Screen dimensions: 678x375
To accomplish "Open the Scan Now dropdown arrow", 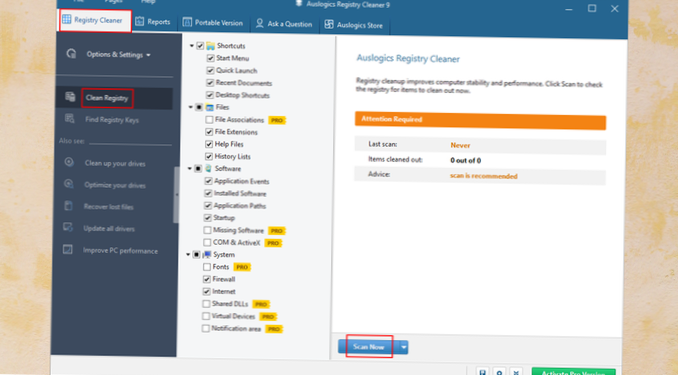I will pyautogui.click(x=403, y=347).
